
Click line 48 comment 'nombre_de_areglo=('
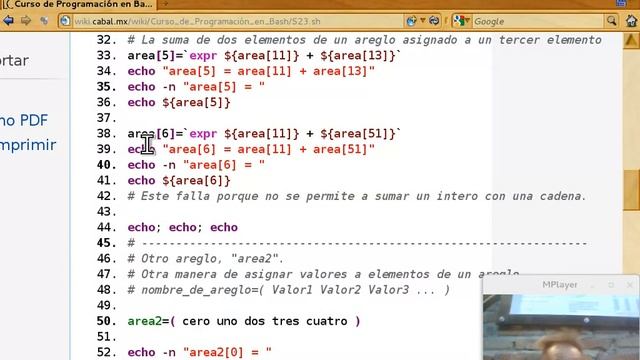(x=288, y=290)
